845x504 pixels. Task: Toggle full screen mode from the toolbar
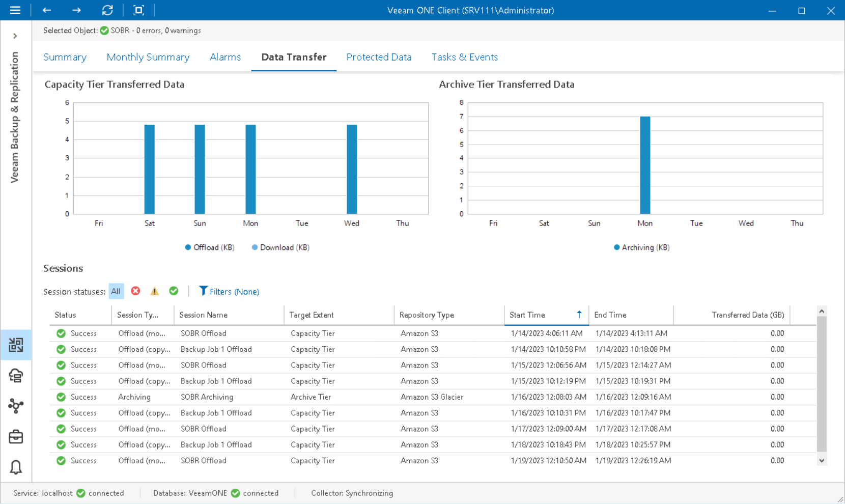(x=138, y=10)
